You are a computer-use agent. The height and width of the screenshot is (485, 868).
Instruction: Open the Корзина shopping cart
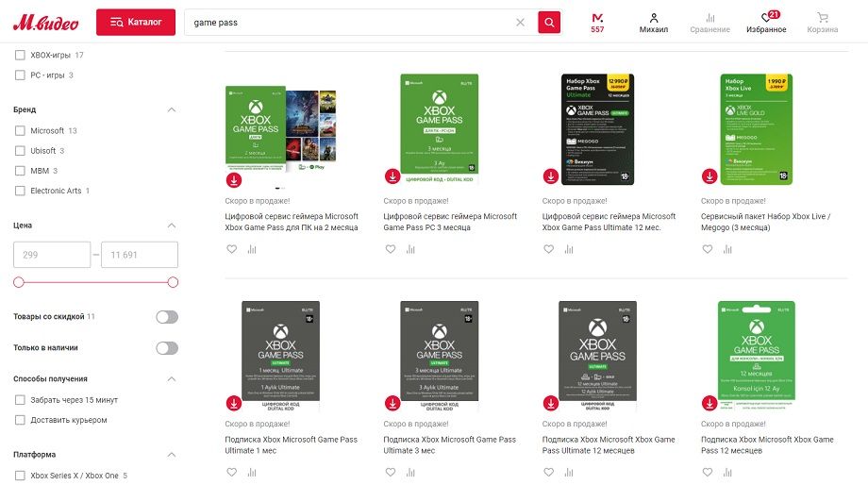(822, 24)
